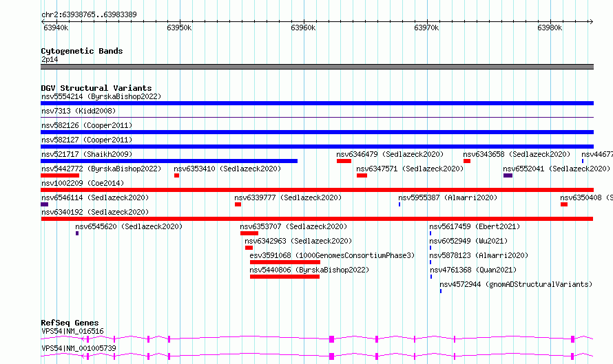Click the red bar beneath nsv5440806
The width and height of the screenshot is (613, 364).
[284, 277]
